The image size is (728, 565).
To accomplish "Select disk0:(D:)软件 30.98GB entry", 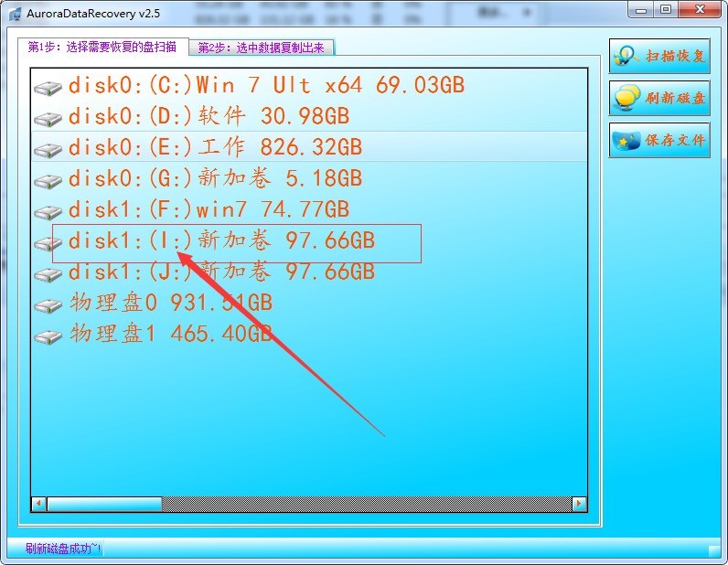I will [x=209, y=116].
